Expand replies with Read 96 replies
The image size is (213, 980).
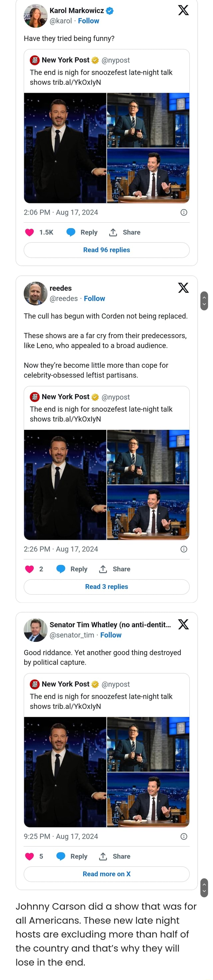point(106,250)
